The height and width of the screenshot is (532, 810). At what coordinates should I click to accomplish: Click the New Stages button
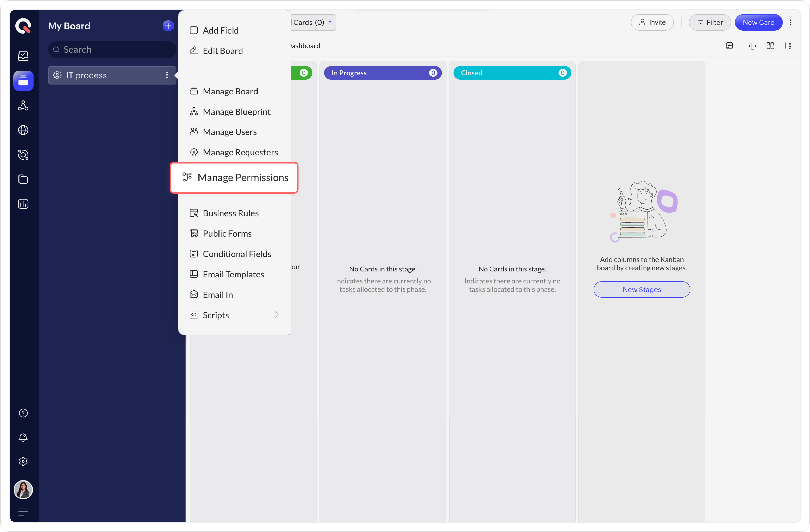[641, 289]
